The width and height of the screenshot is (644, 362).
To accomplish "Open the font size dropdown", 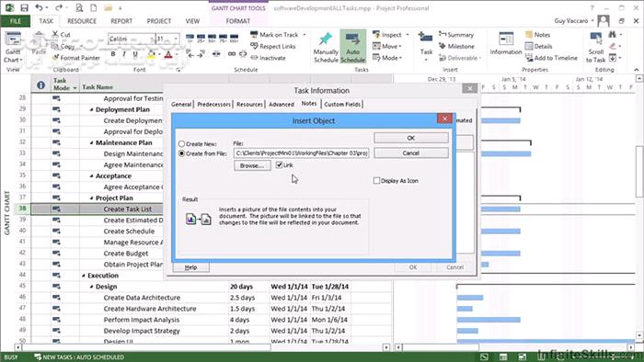I will (x=177, y=39).
